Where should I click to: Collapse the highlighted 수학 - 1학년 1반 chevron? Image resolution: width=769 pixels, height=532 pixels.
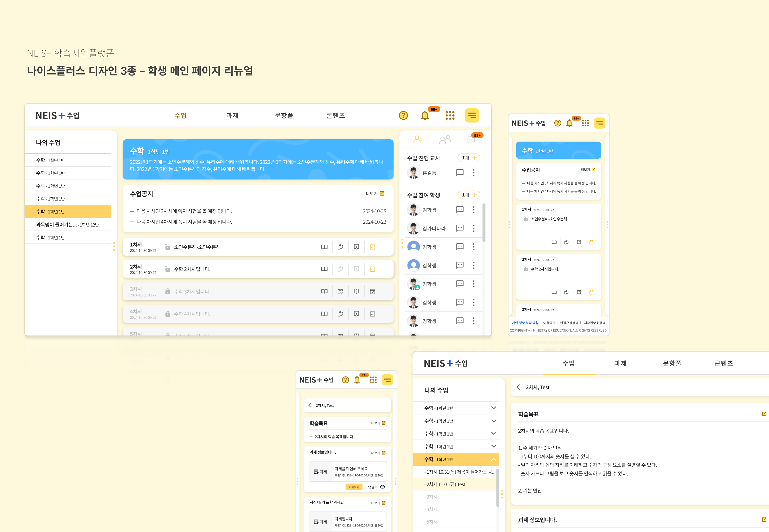point(494,459)
